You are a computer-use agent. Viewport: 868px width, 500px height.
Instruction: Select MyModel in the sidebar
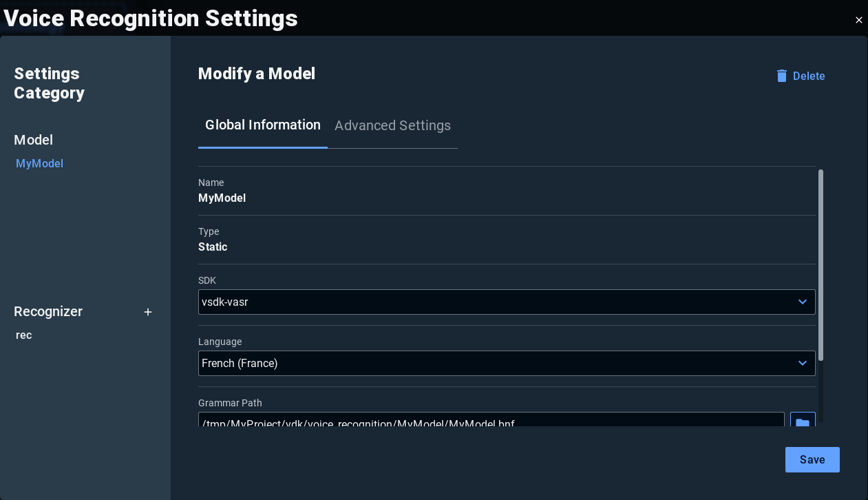pos(39,163)
